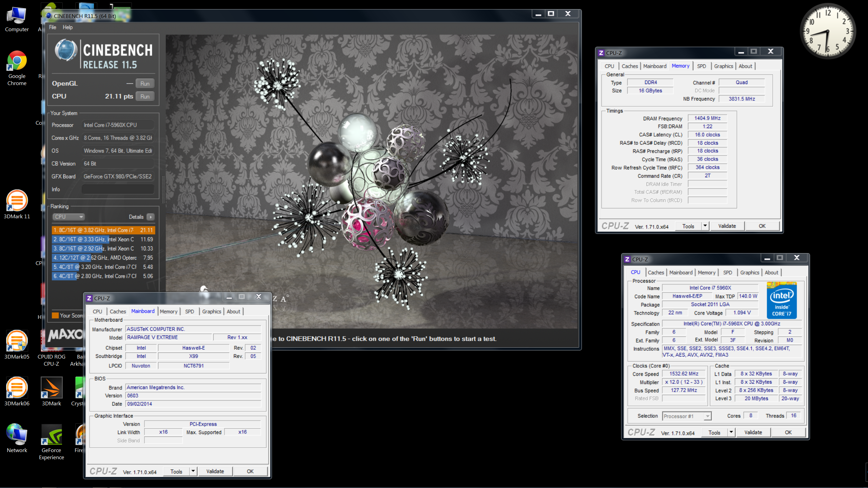868x488 pixels.
Task: Click the analog clock gadget
Action: [x=827, y=31]
